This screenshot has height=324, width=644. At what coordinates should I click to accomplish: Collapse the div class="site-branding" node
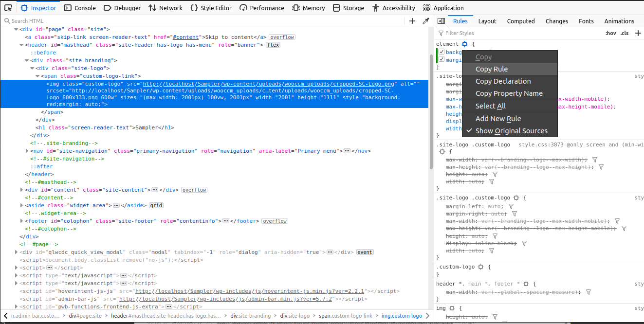click(x=27, y=60)
